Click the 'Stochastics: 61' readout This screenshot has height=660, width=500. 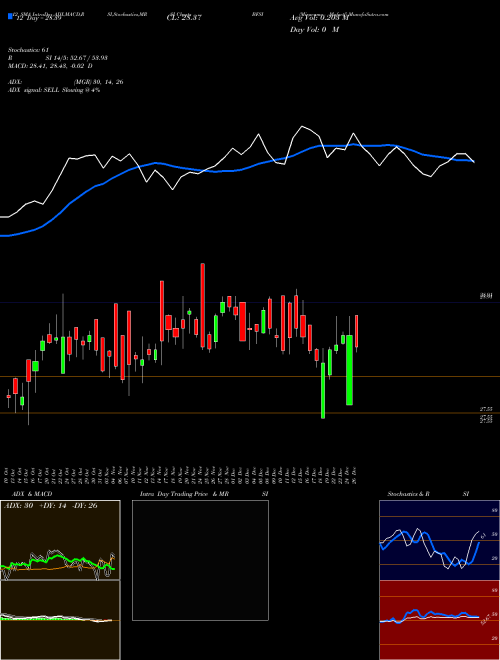pyautogui.click(x=29, y=50)
